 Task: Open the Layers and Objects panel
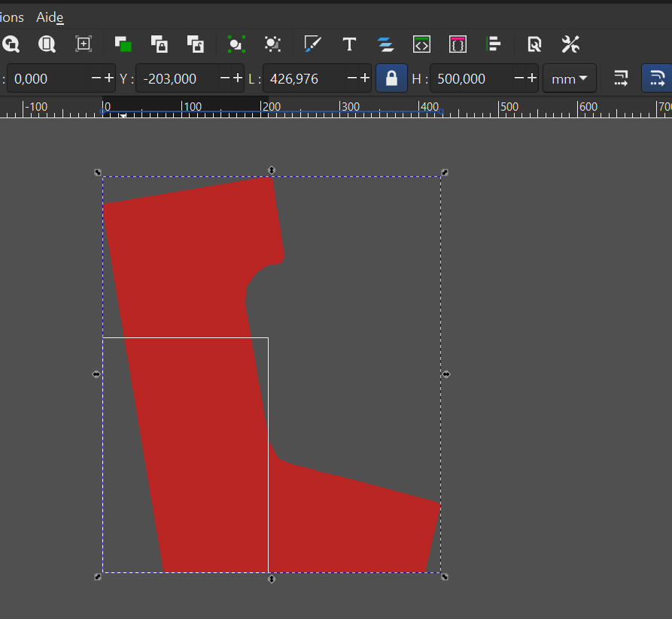coord(386,44)
